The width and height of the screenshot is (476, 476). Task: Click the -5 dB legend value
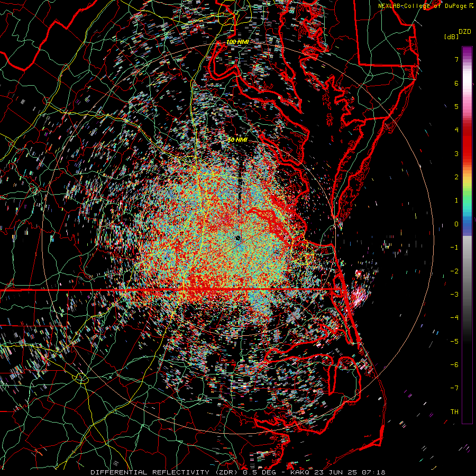[x=454, y=342]
